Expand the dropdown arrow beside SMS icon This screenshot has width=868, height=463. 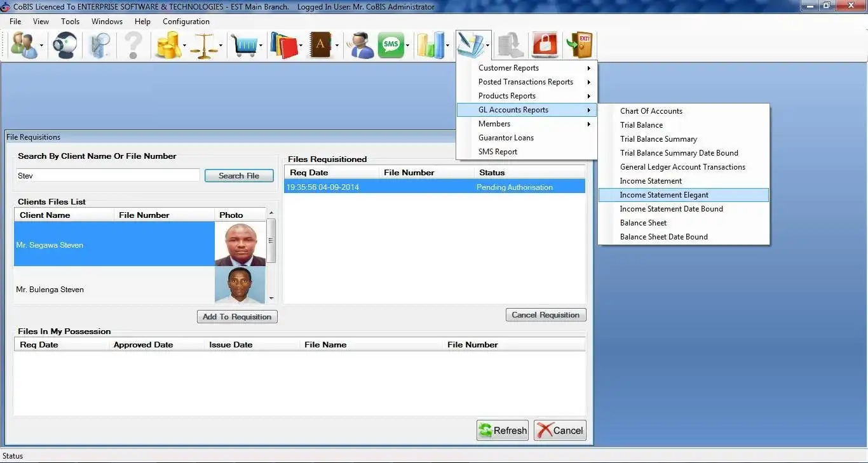[x=408, y=46]
